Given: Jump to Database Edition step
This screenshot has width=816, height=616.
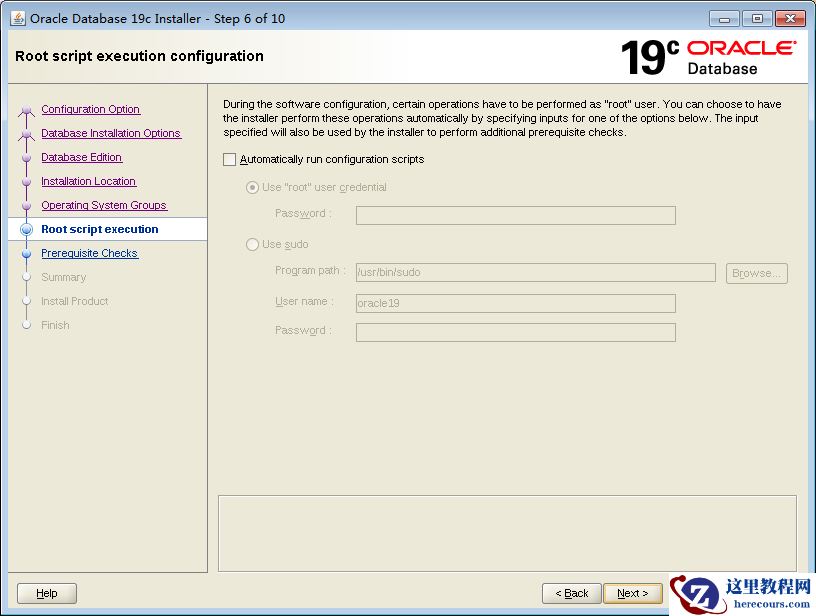Looking at the screenshot, I should click(81, 158).
